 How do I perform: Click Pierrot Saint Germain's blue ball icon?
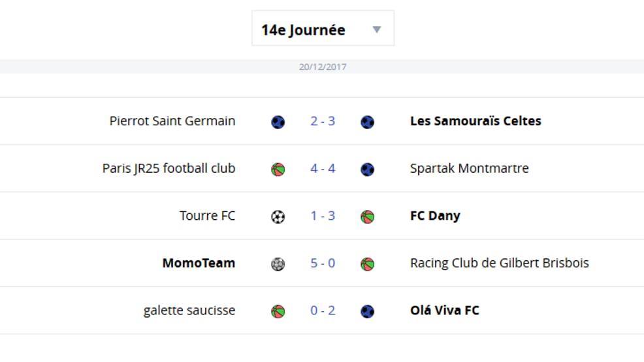point(278,122)
